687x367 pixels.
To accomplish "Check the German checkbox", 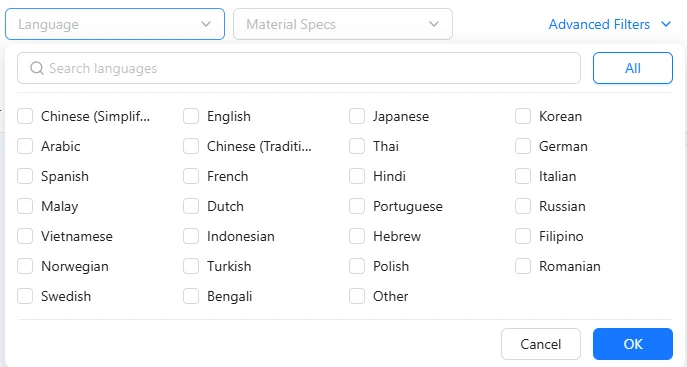I will point(523,146).
